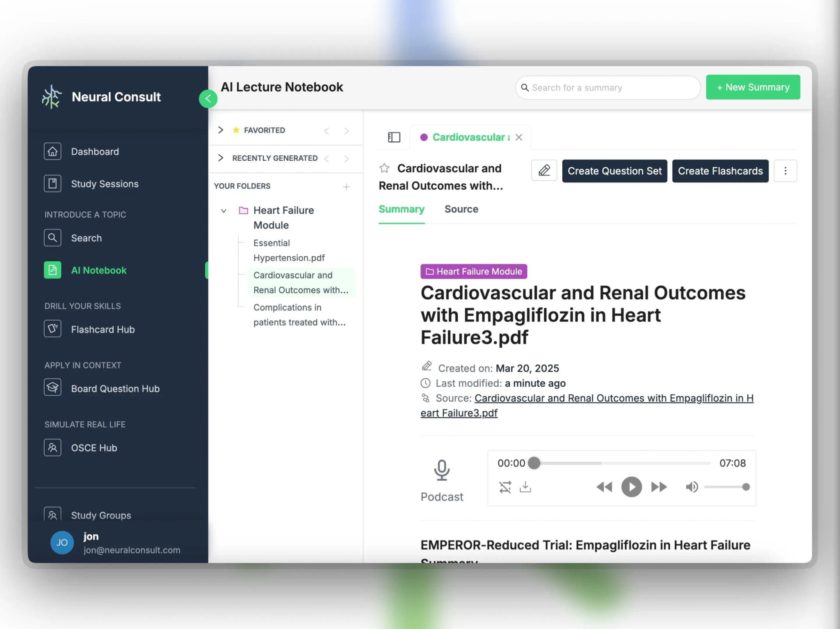Click podcast progress bar

622,463
